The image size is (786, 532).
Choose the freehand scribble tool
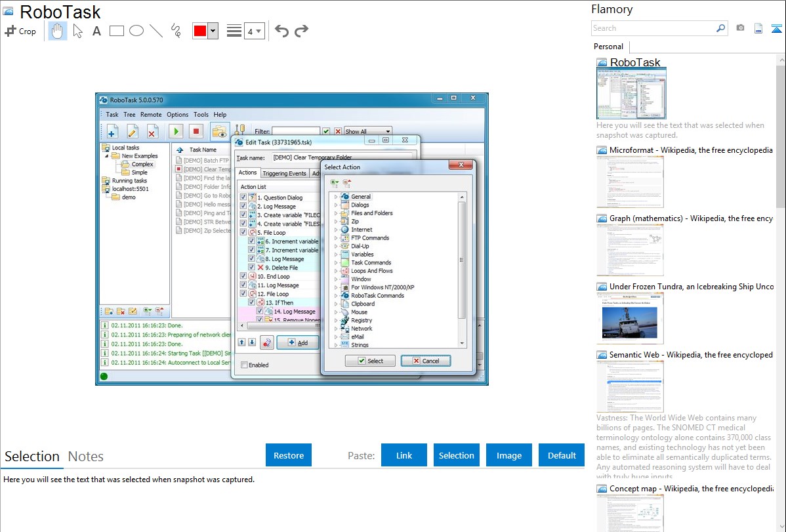coord(175,31)
